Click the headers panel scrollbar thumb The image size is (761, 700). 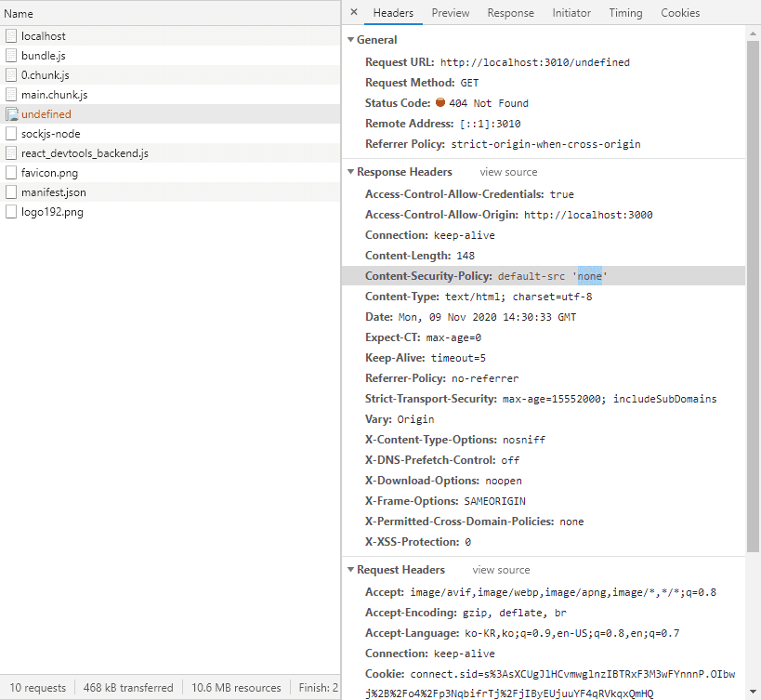(x=753, y=297)
